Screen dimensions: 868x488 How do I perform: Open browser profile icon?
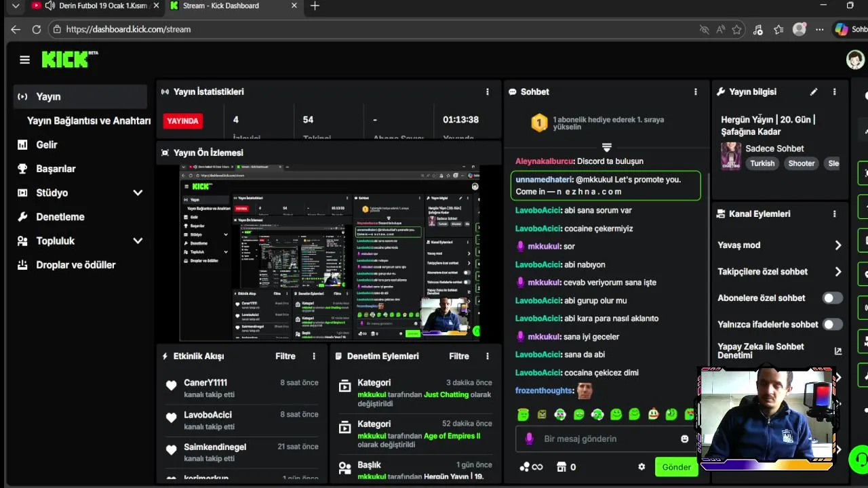coord(800,29)
